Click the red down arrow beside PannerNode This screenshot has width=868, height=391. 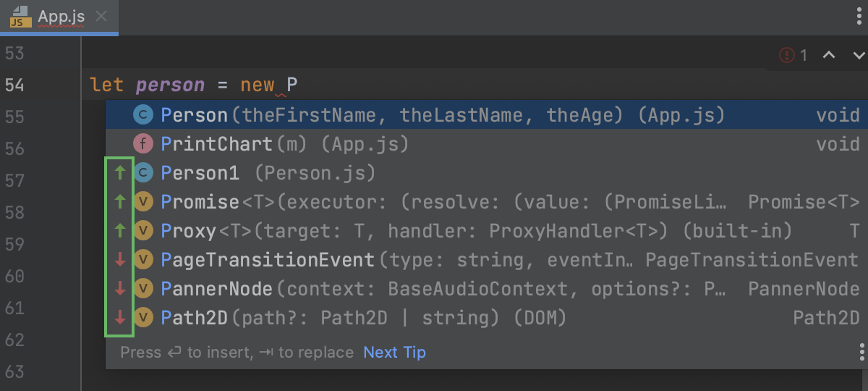coord(120,289)
